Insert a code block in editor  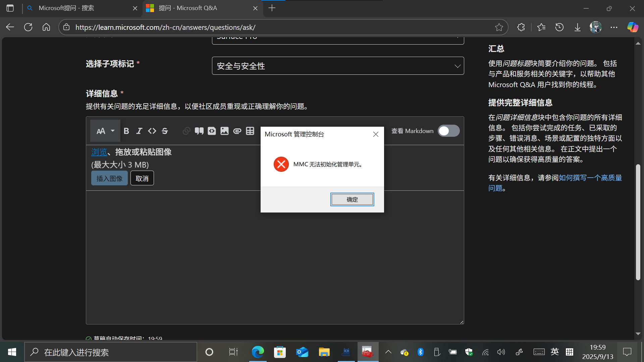(x=212, y=131)
